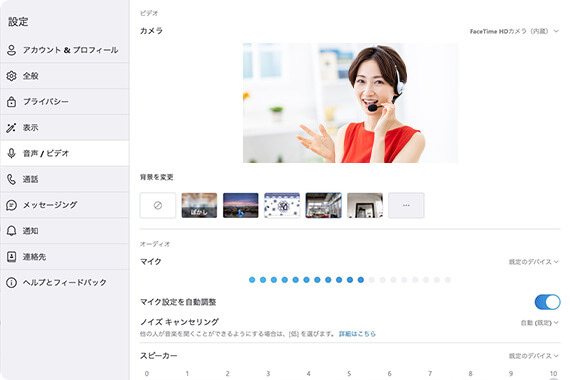
Task: Click the chat bubble icon beside メッセージング
Action: [x=11, y=205]
